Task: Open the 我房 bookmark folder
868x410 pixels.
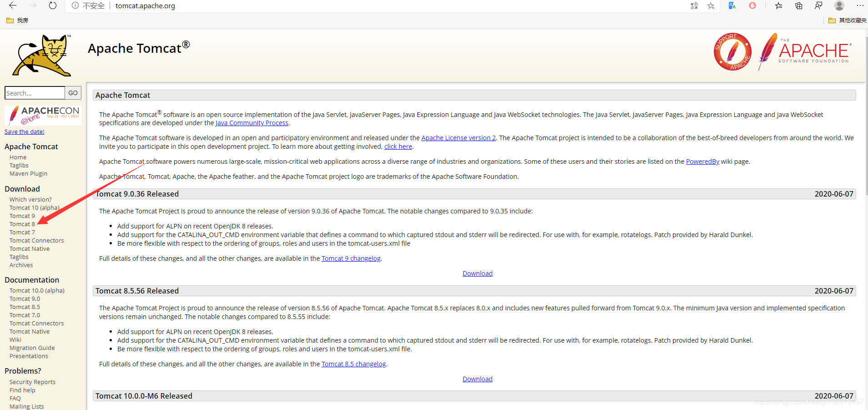Action: (17, 20)
